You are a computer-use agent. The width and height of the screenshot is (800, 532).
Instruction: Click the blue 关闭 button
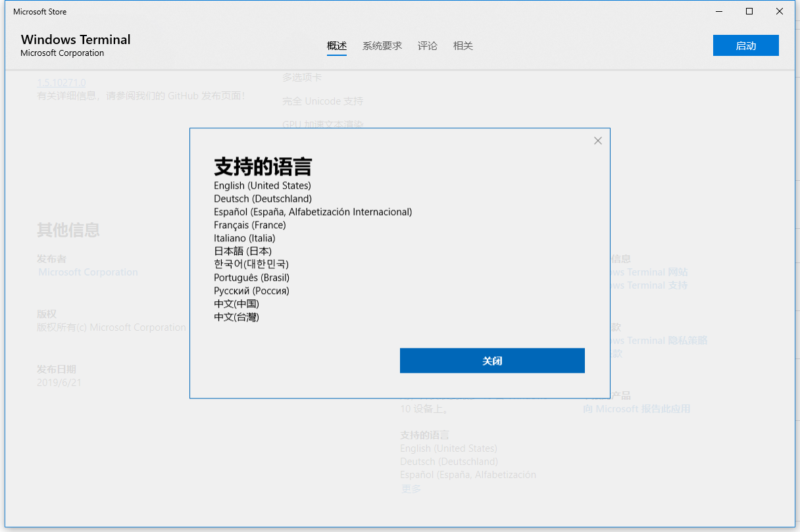492,360
